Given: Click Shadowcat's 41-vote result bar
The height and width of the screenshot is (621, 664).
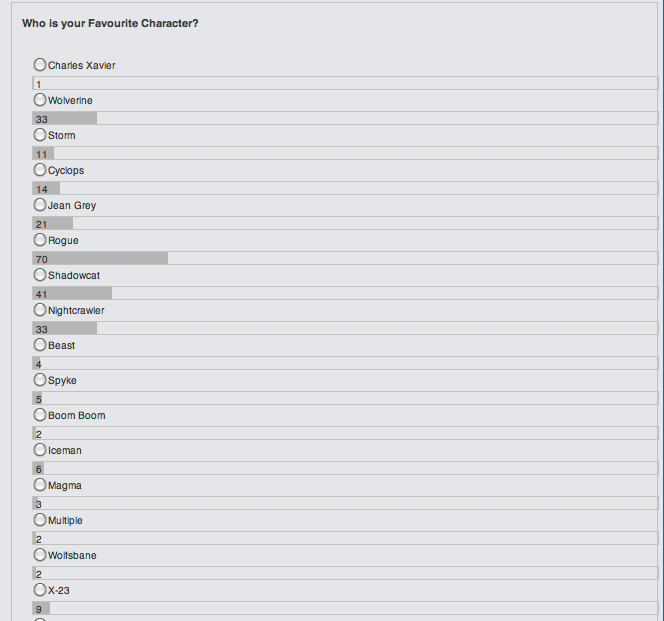Looking at the screenshot, I should click(72, 294).
